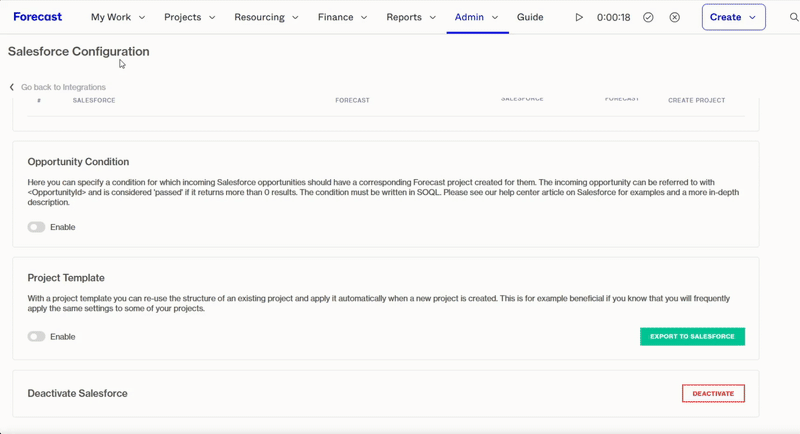Toggle Opportunity Condition Enable switch

click(36, 227)
